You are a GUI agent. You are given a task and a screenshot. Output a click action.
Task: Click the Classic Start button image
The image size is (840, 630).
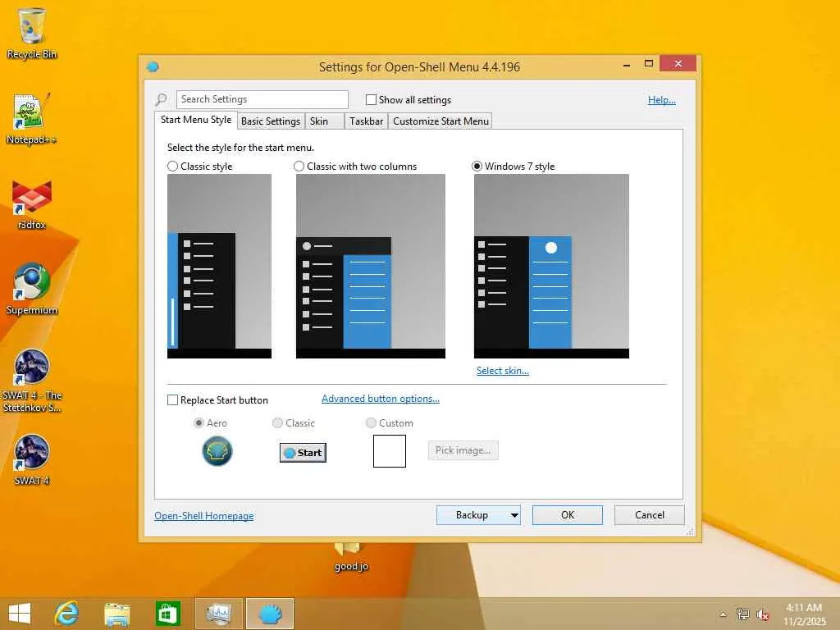(303, 453)
